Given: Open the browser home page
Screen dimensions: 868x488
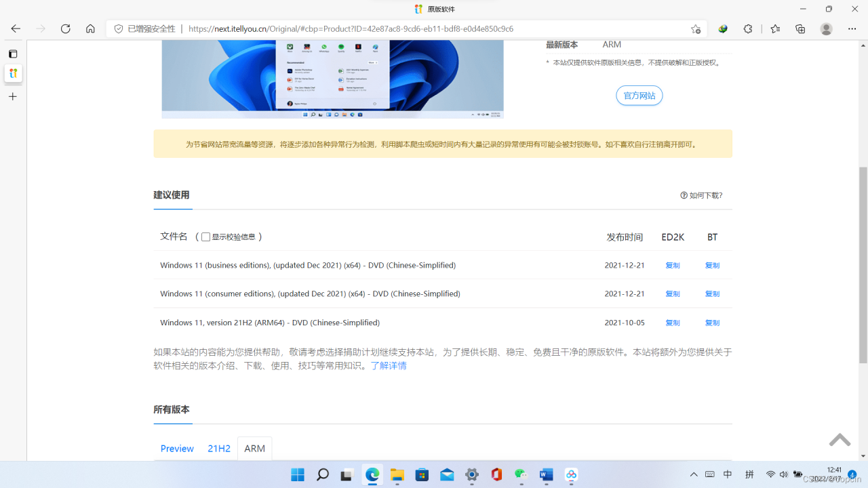Looking at the screenshot, I should (90, 29).
